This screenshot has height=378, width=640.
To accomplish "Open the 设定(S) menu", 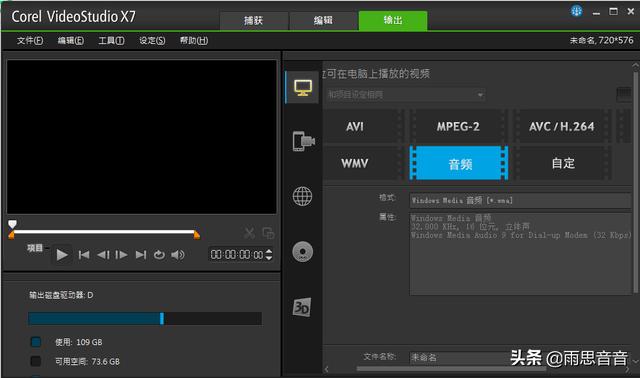I will (152, 40).
